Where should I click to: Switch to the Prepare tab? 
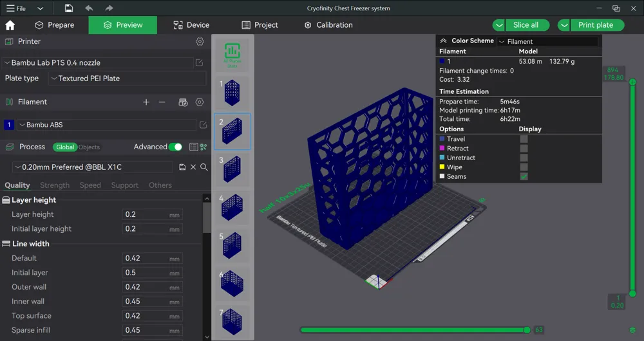(55, 25)
